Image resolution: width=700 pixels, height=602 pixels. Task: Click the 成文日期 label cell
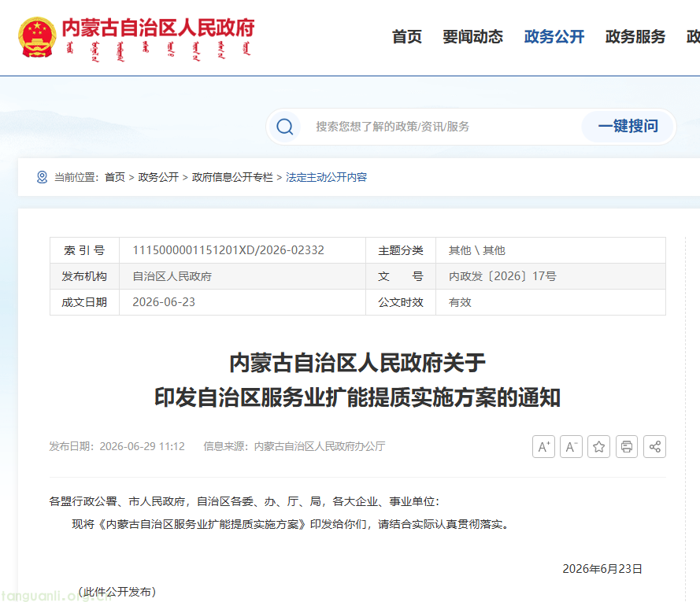click(84, 302)
